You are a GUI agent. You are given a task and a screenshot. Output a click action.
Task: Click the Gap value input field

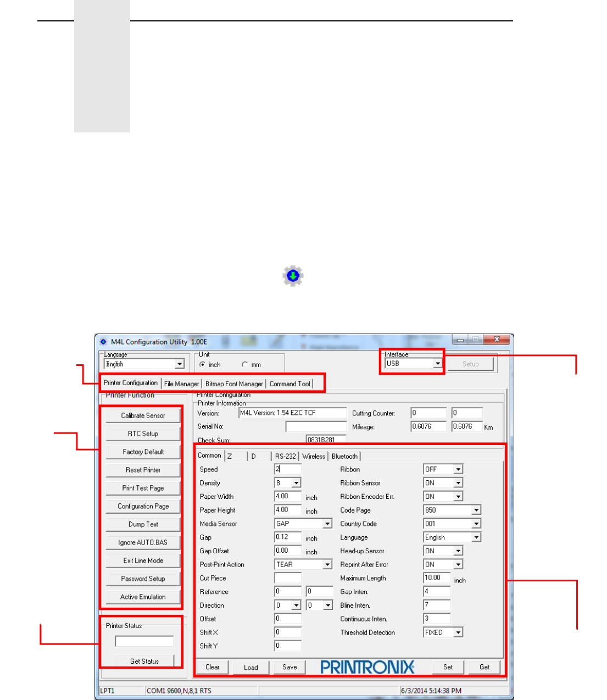tap(288, 537)
